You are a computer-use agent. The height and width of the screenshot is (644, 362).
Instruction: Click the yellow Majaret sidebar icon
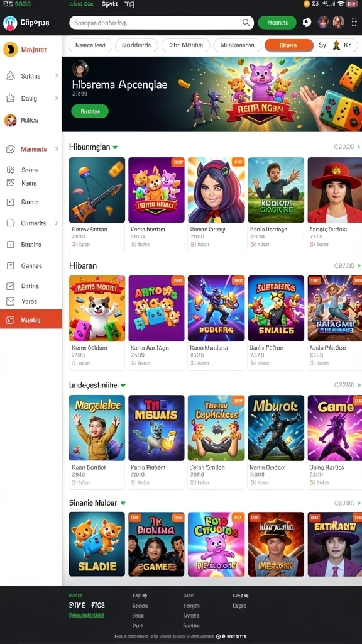[10, 50]
